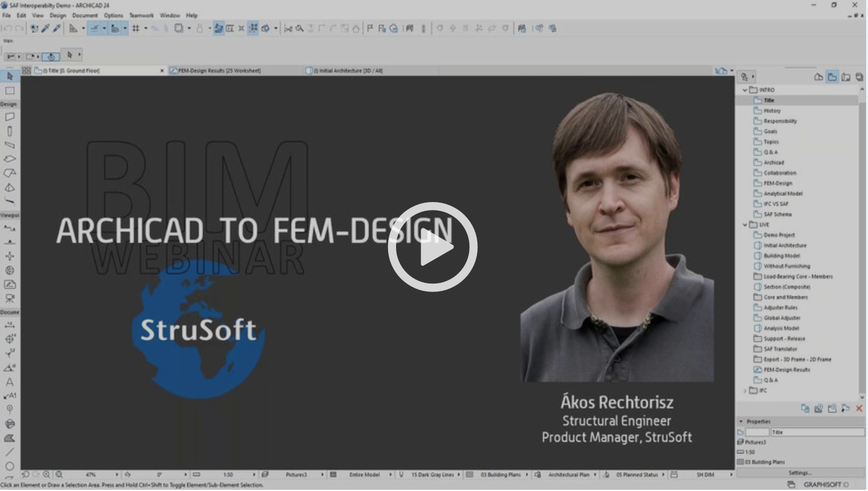Switch to FEM-Design Results worksheet tab

219,70
